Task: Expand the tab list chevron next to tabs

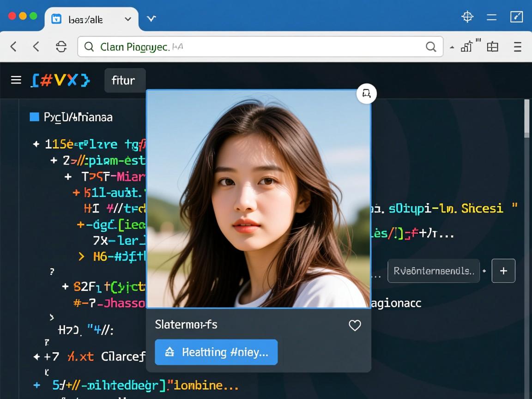Action: pyautogui.click(x=151, y=19)
